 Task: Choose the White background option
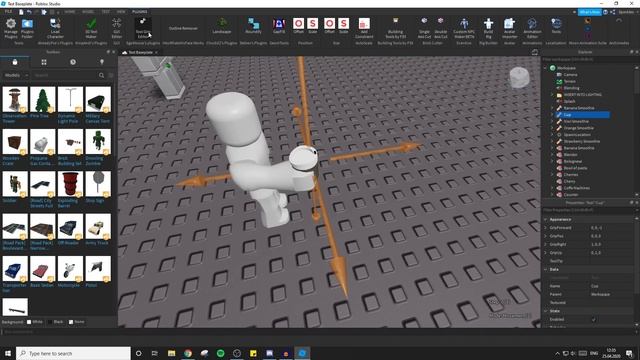point(35,322)
